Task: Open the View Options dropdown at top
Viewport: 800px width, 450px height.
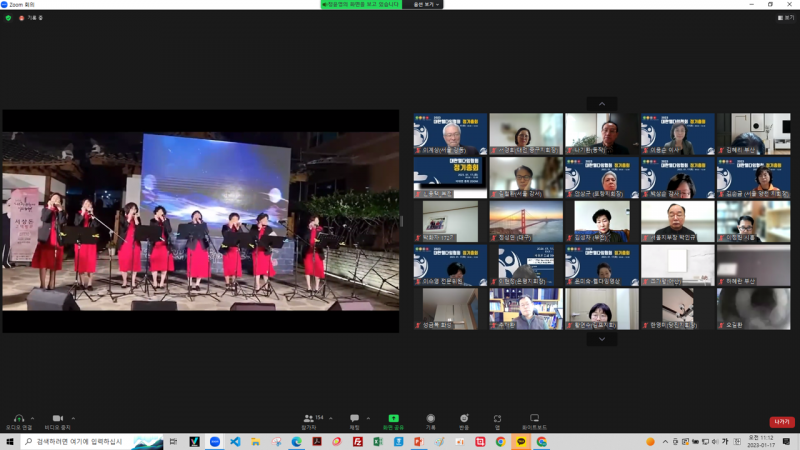Action: point(424,4)
